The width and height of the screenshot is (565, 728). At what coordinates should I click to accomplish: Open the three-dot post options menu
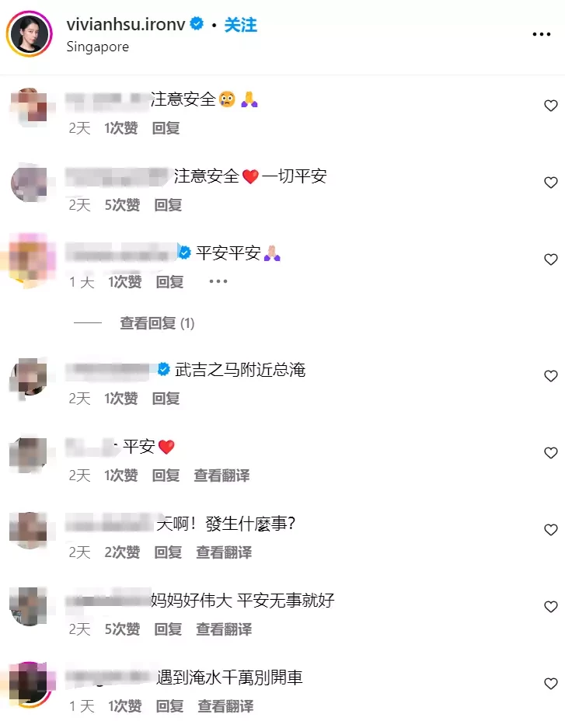542,34
